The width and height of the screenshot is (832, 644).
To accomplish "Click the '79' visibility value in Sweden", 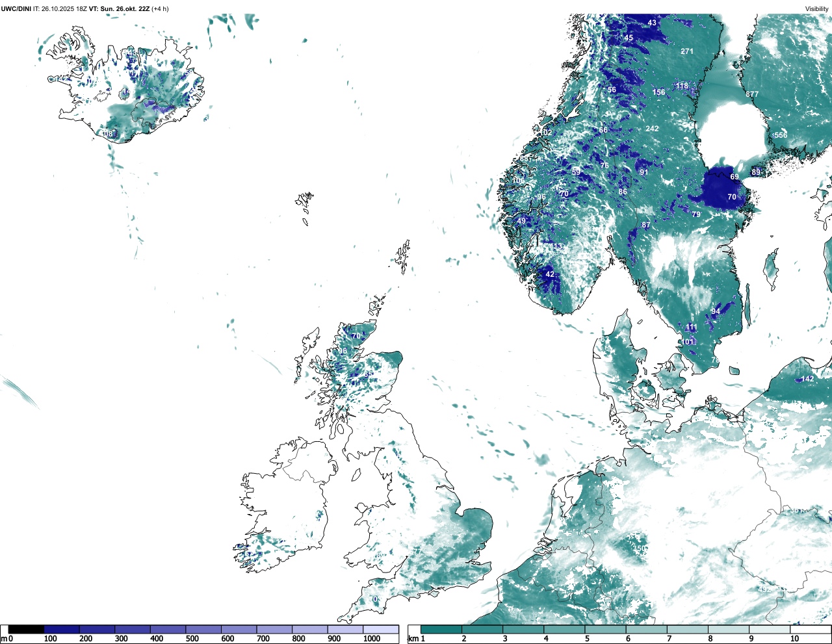I will coord(696,214).
